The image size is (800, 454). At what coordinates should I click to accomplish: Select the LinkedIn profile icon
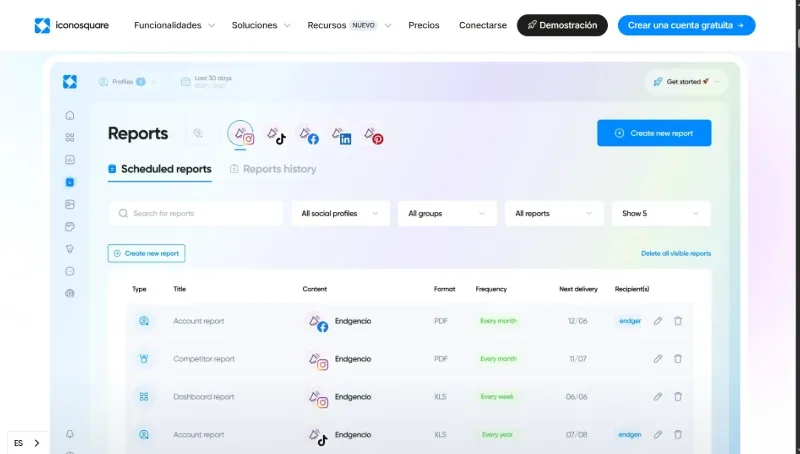[340, 134]
